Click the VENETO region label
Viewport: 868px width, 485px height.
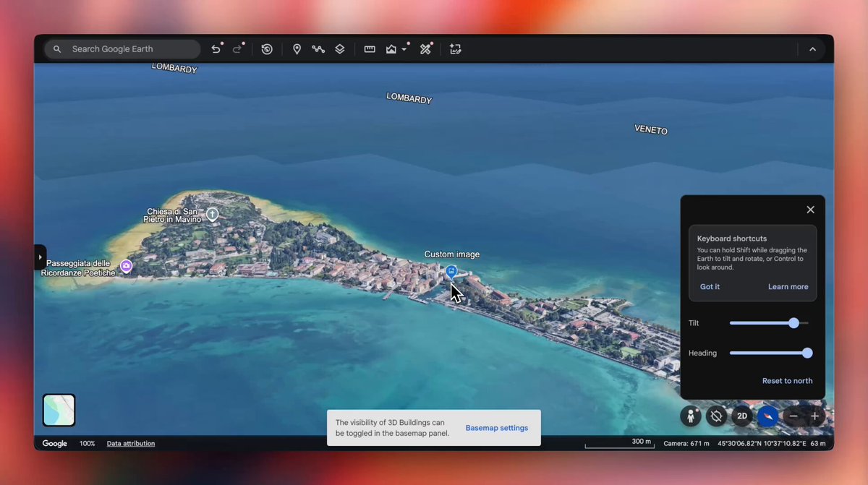(651, 129)
